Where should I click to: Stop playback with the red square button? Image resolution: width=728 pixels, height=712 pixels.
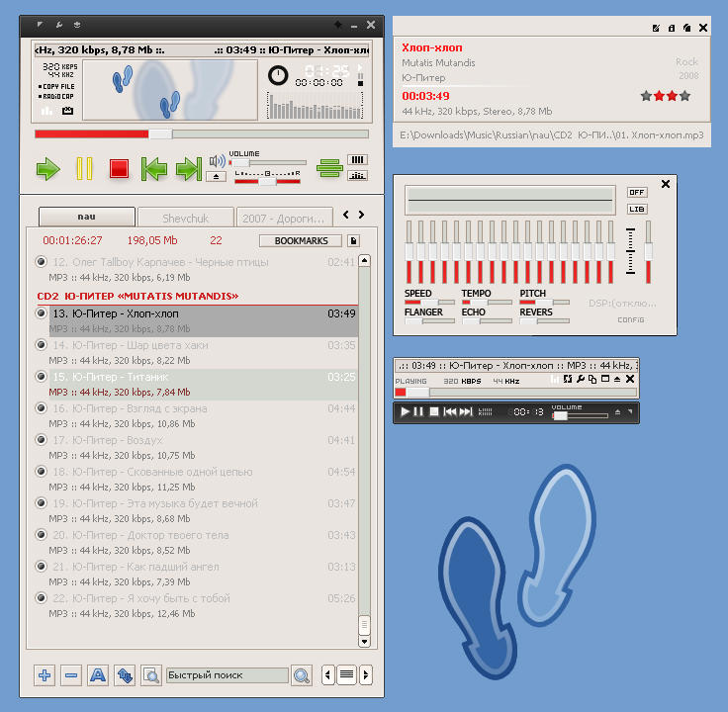(x=119, y=168)
